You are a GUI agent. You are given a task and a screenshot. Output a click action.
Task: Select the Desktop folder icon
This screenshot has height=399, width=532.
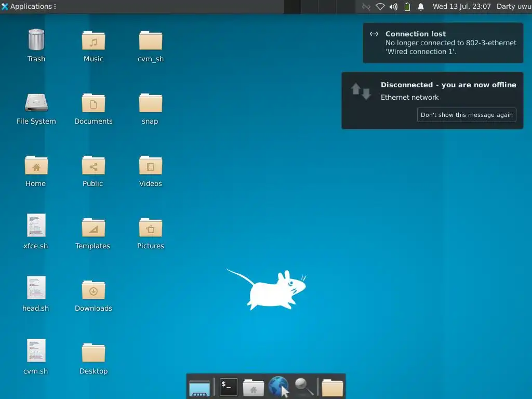[x=94, y=353]
